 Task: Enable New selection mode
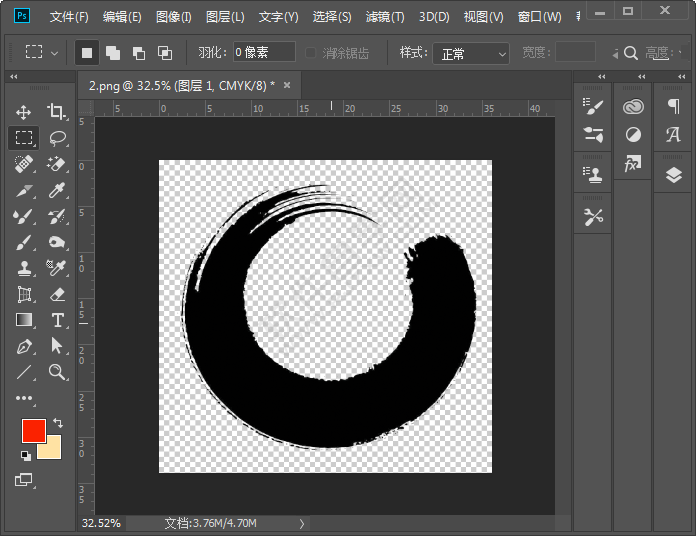click(x=87, y=53)
